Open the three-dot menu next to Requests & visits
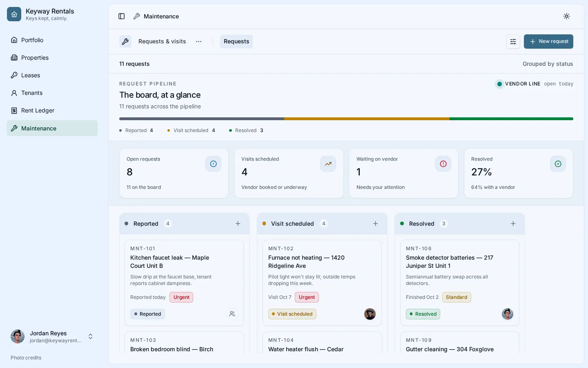 click(x=199, y=41)
